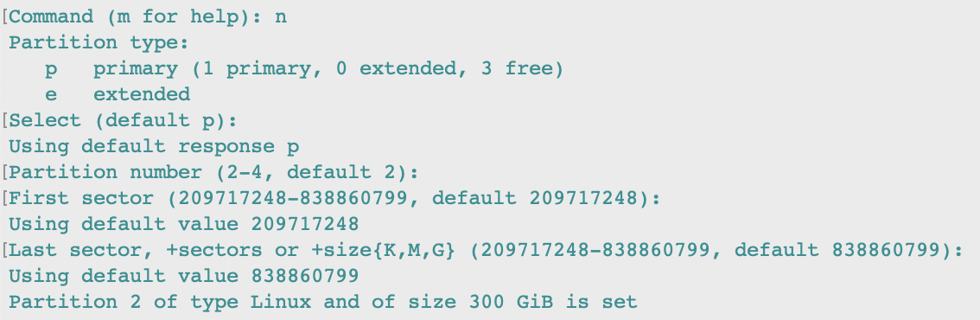Click the 'Command (m for help)' prompt line
The width and height of the screenshot is (980, 320).
tap(148, 17)
